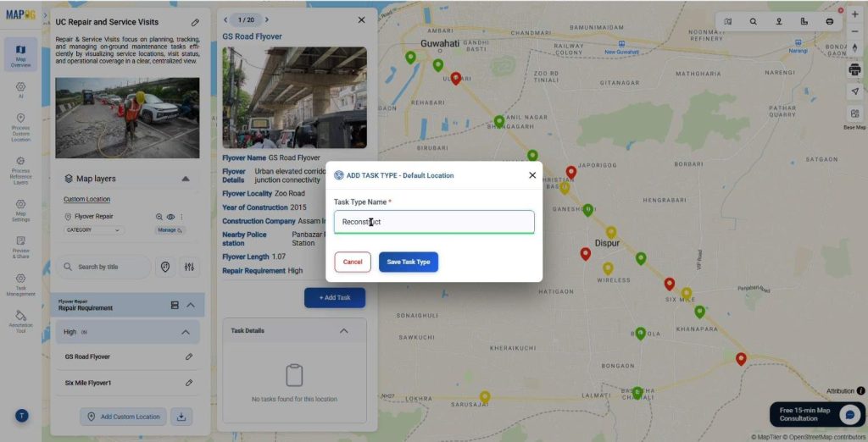Click the Manage button for Flyover Repair
This screenshot has width=868, height=442.
(x=170, y=230)
